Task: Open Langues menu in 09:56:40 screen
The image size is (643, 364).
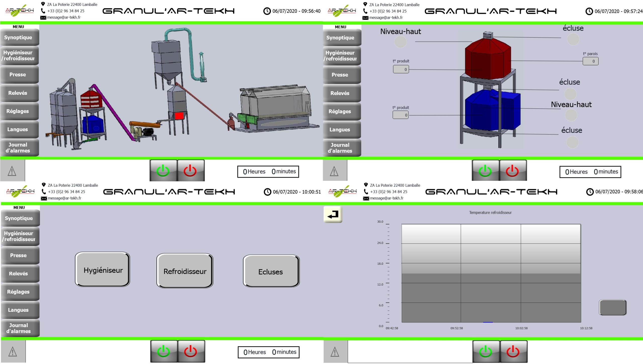Action: tap(20, 130)
